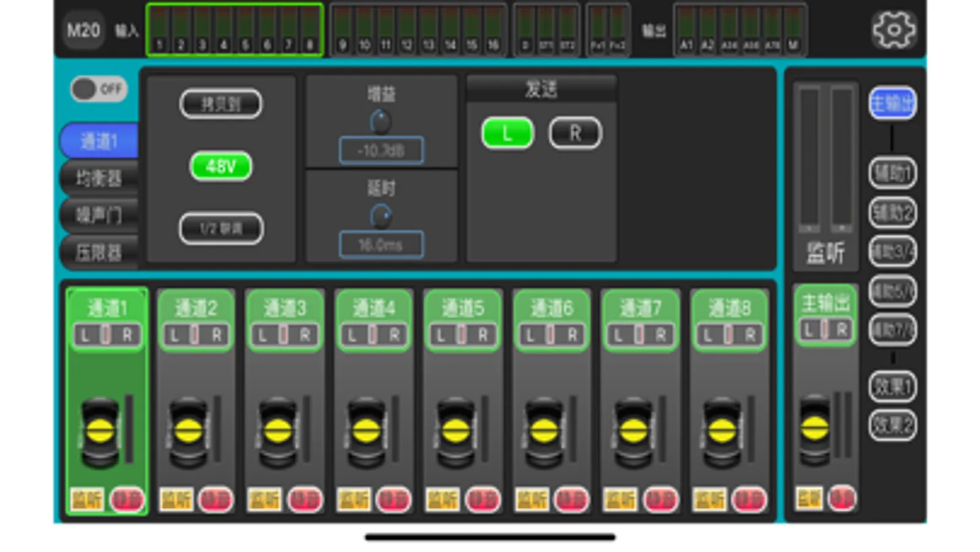Enable send to R bus
Image resolution: width=980 pixels, height=552 pixels.
(x=575, y=133)
